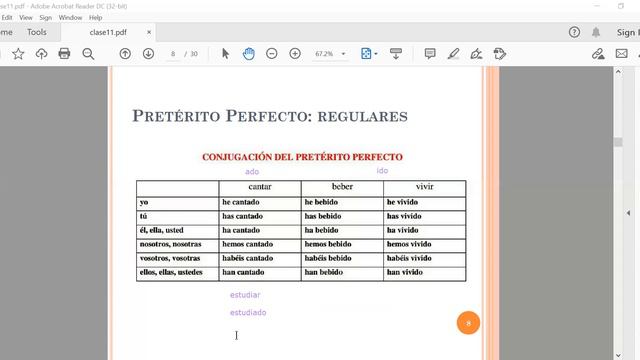Image resolution: width=640 pixels, height=360 pixels.
Task: Restore the Acrobat window size button
Action: coord(621,6)
